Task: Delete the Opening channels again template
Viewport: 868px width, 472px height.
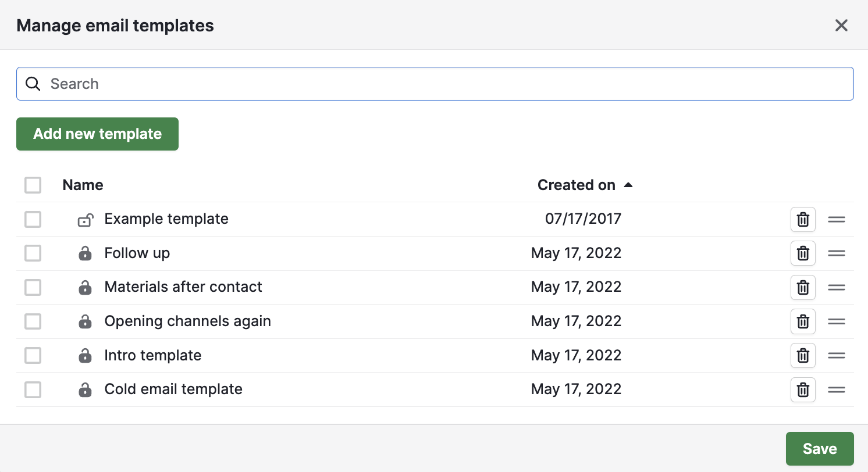Action: point(803,321)
